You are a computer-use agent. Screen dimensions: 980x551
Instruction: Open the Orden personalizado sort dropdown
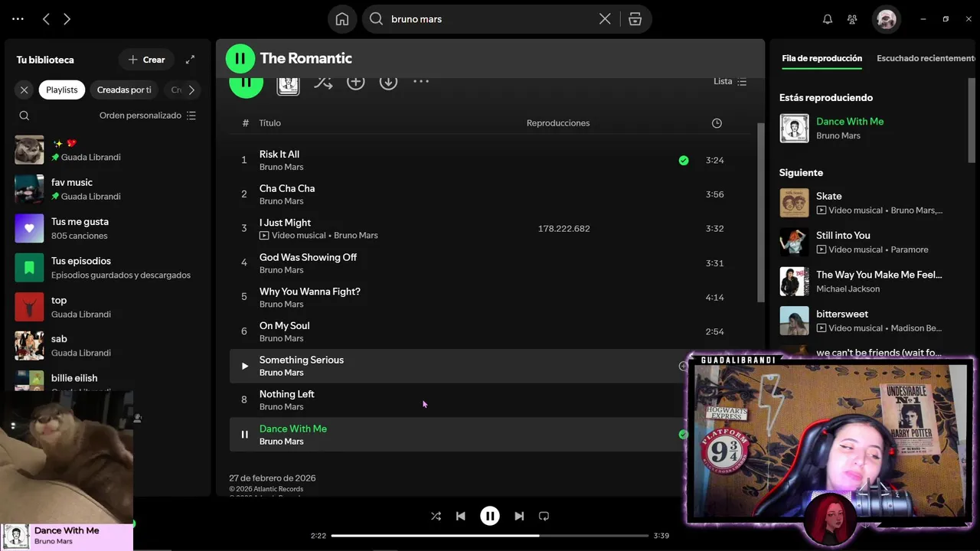pyautogui.click(x=148, y=116)
